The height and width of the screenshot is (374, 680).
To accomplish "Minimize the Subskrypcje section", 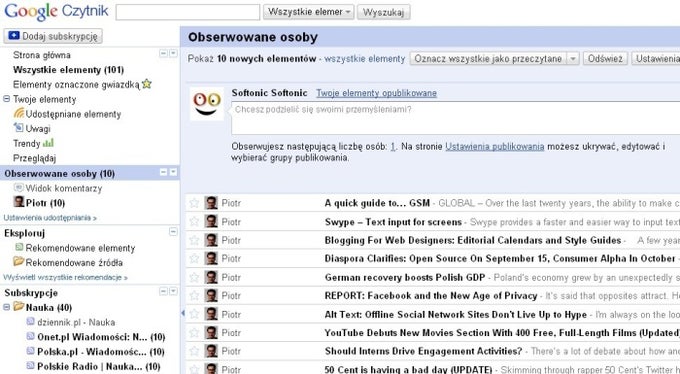I will [x=163, y=292].
